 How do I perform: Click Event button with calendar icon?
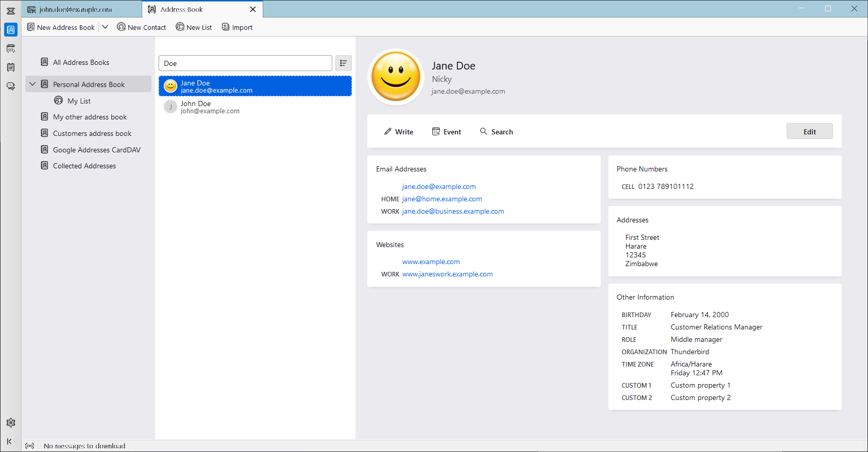tap(447, 132)
